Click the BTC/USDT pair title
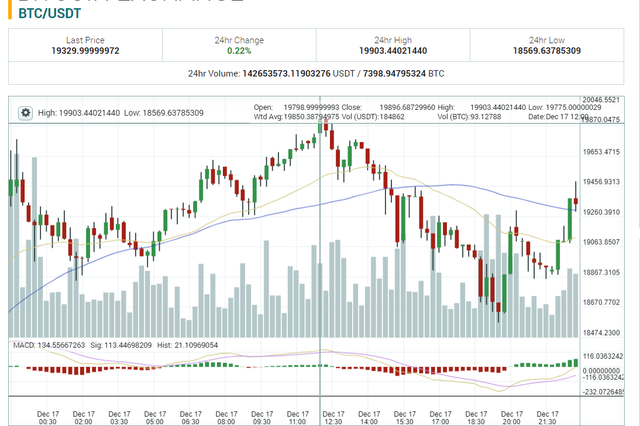 click(x=50, y=13)
